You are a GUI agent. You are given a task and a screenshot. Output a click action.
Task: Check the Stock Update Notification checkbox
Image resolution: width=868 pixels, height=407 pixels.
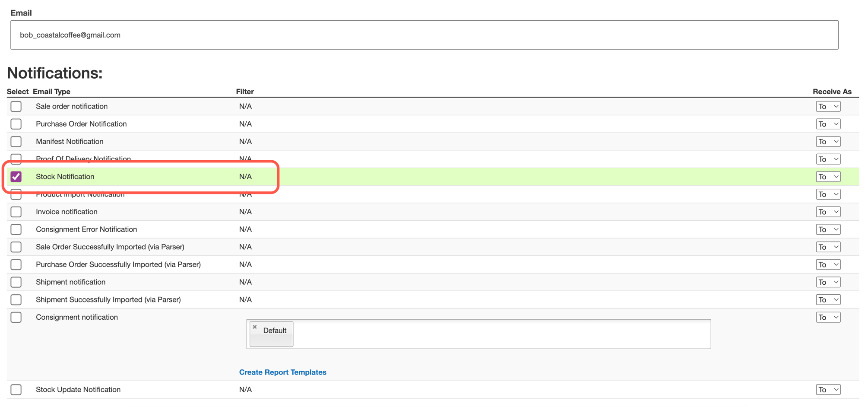(x=16, y=390)
